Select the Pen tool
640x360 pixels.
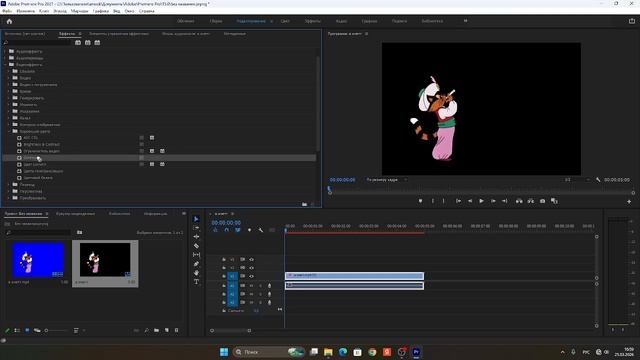coord(196,264)
